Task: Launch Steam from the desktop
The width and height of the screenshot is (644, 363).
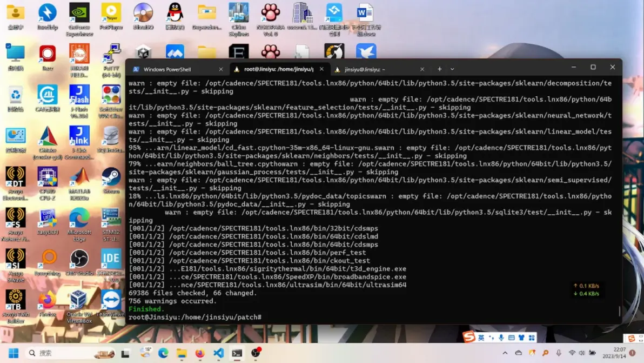Action: click(x=111, y=181)
